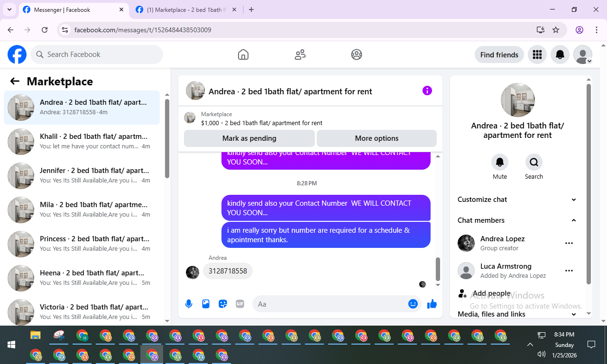The image size is (607, 364).
Task: Open the notifications bell in header
Action: coord(560,55)
